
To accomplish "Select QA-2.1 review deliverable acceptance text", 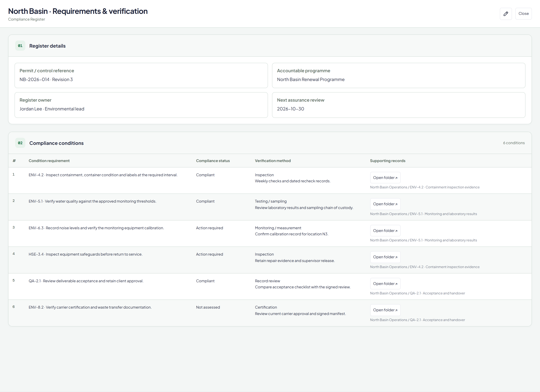I will click(86, 281).
